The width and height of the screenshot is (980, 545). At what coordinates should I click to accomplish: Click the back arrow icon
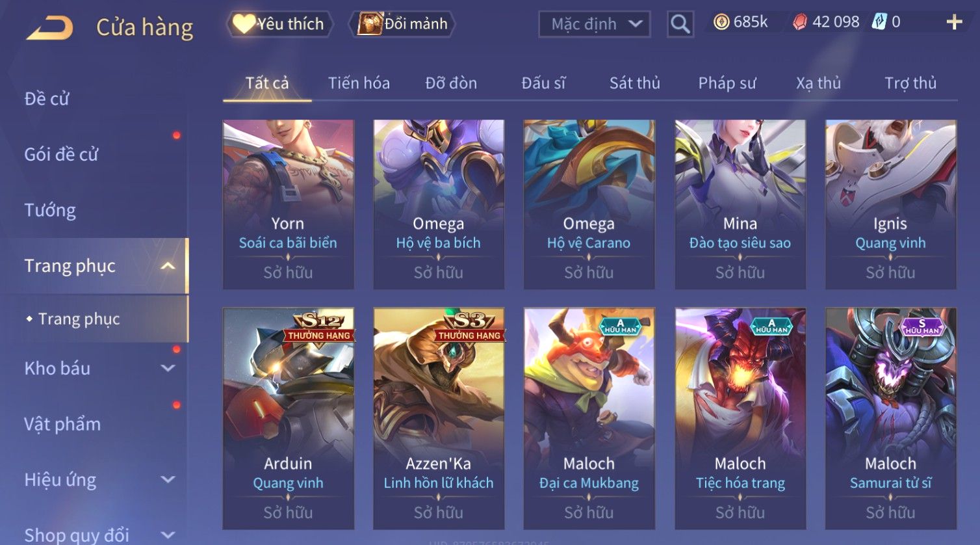pyautogui.click(x=49, y=27)
